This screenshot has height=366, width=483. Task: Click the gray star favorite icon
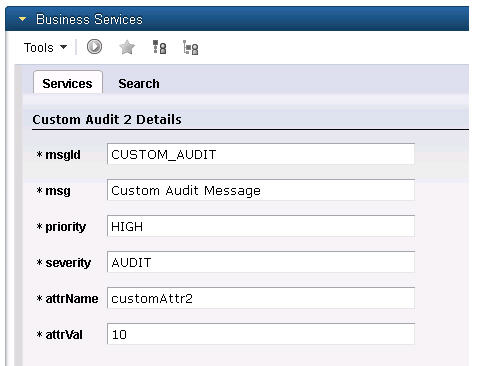pos(127,47)
